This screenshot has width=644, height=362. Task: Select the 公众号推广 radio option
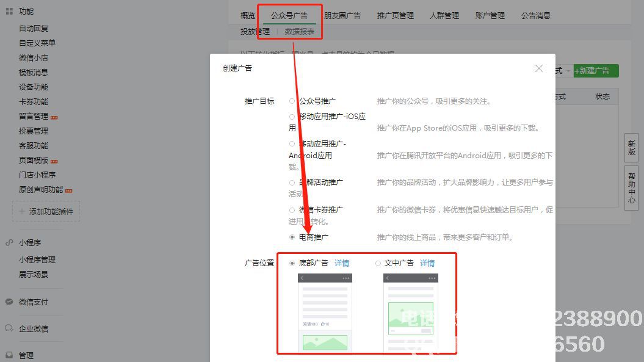(x=292, y=101)
